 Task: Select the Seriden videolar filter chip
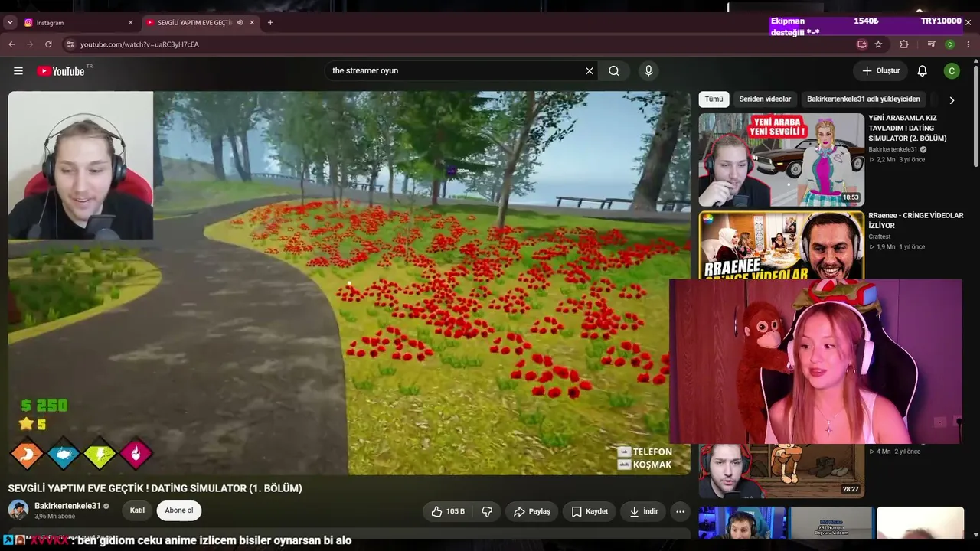[x=765, y=99]
